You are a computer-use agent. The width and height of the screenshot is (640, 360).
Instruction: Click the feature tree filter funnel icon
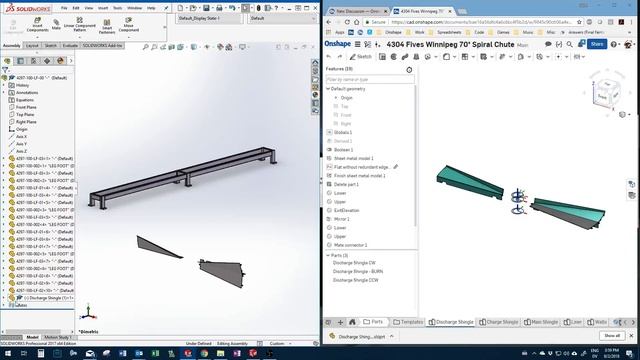5,70
